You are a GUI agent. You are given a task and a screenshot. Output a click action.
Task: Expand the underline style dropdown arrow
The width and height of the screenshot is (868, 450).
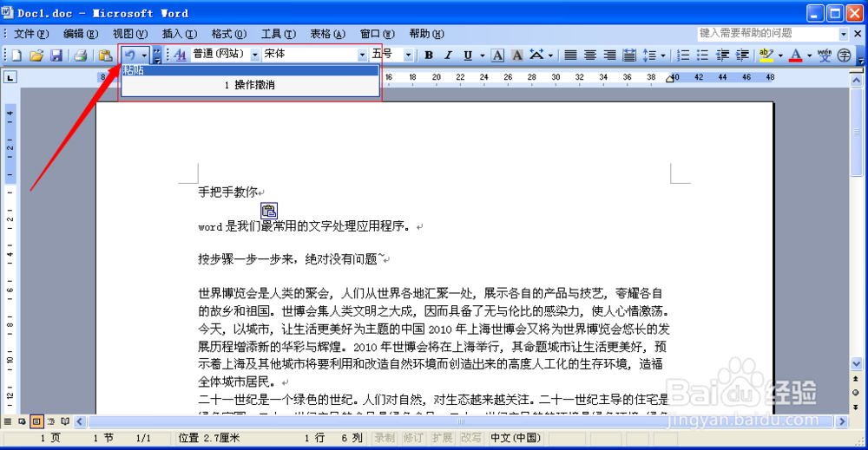pos(482,55)
